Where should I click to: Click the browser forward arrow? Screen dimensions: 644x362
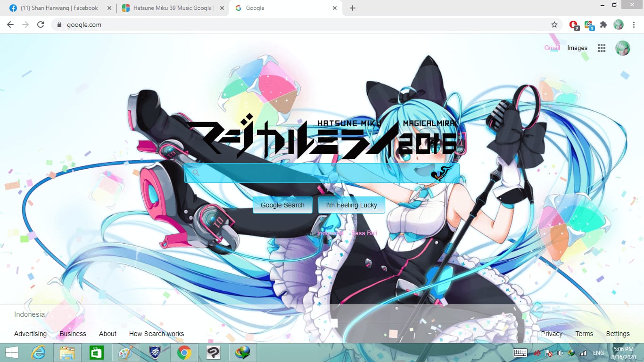pyautogui.click(x=25, y=25)
